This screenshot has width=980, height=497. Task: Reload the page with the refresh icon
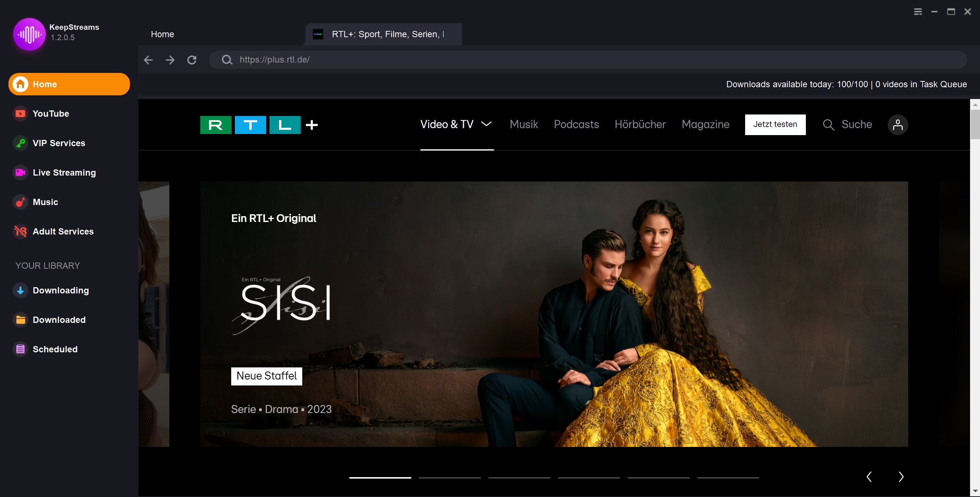192,60
